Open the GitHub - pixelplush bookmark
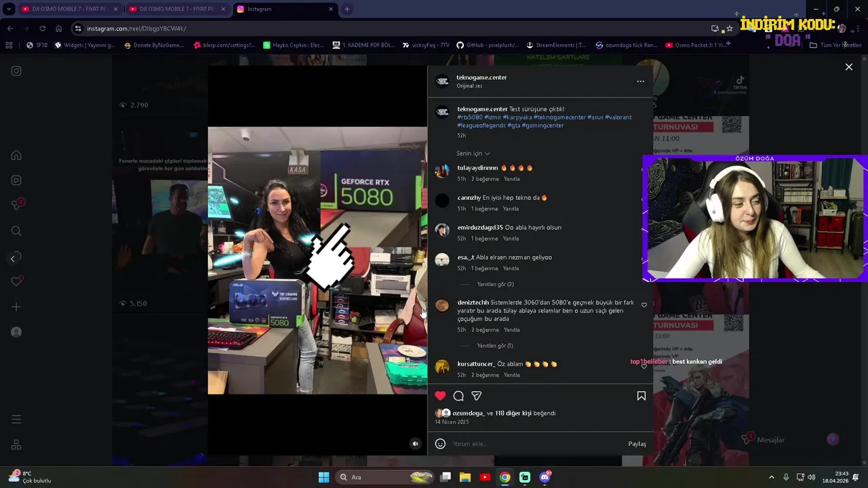The image size is (868, 488). (x=487, y=45)
